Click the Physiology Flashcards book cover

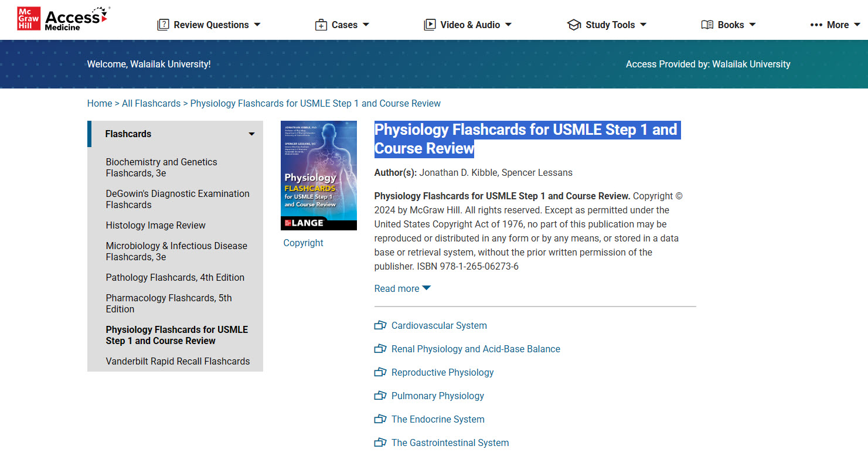[319, 175]
